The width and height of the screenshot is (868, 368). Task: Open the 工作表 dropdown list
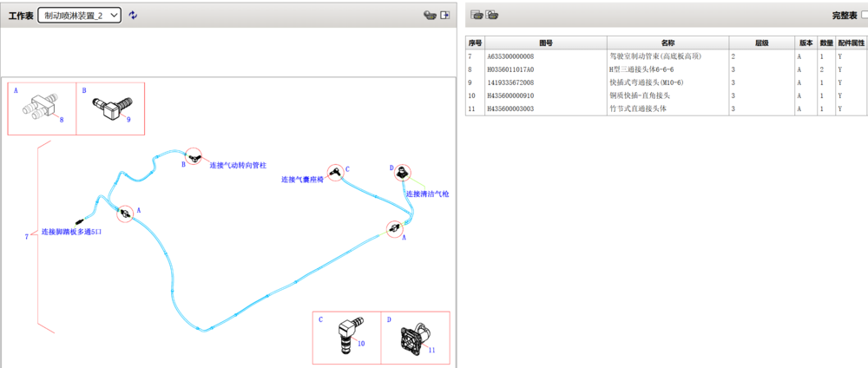coord(79,16)
